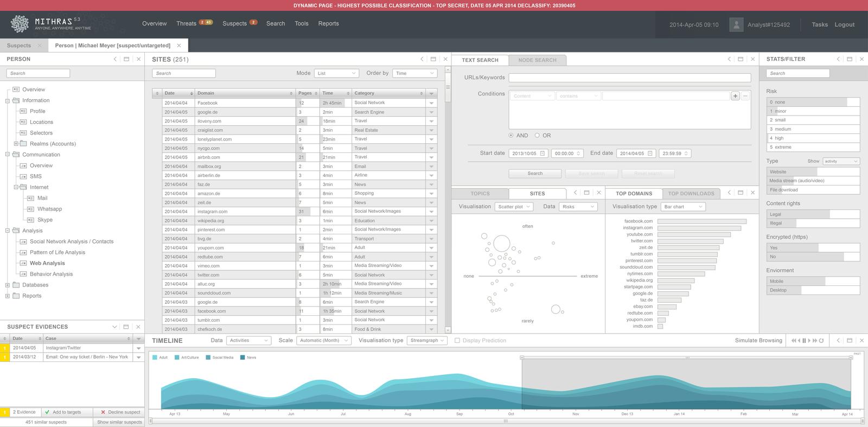Collapse the Person panel with its arrow icon

tap(115, 59)
